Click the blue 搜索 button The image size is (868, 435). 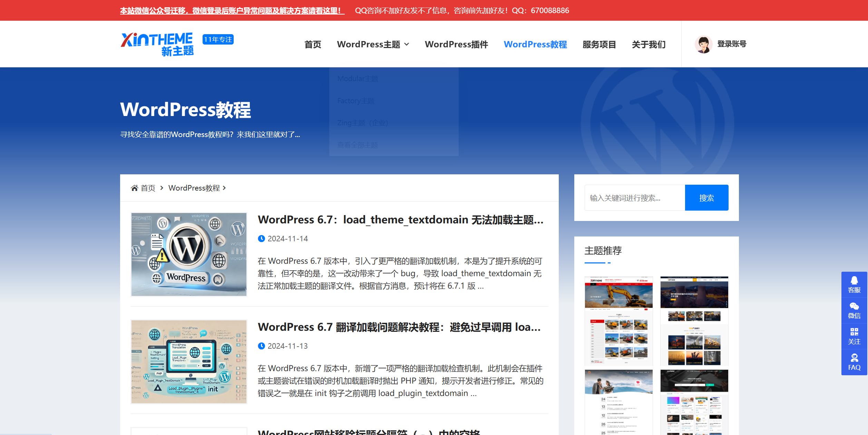click(x=706, y=197)
